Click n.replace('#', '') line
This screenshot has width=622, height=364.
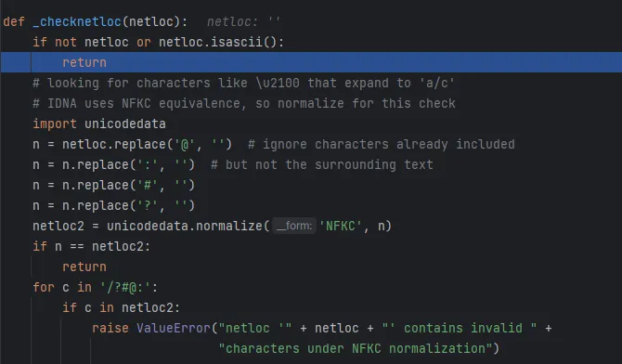coord(113,186)
